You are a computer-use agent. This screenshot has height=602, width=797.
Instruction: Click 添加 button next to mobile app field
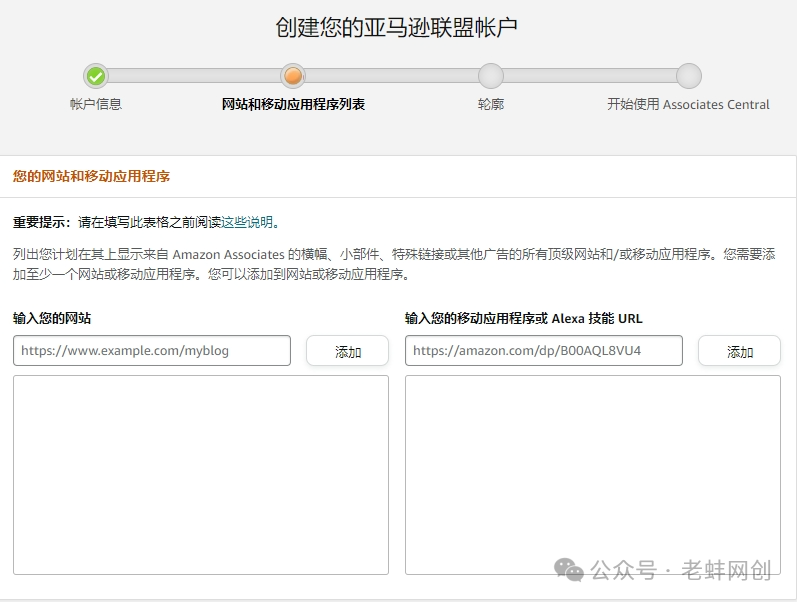(x=740, y=350)
